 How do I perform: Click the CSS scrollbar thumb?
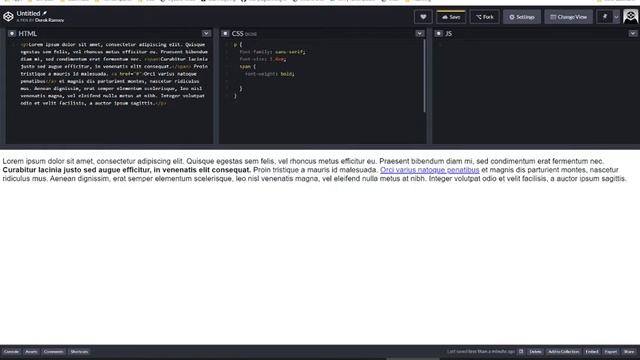click(x=424, y=76)
